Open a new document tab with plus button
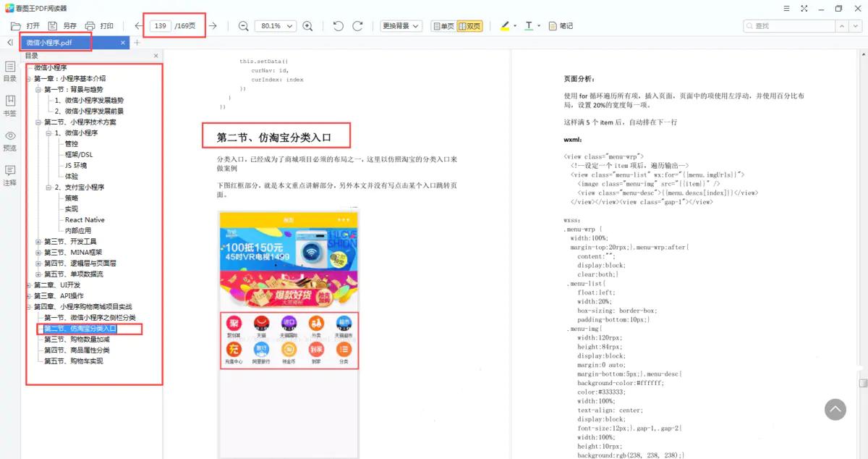This screenshot has width=868, height=459. click(135, 41)
